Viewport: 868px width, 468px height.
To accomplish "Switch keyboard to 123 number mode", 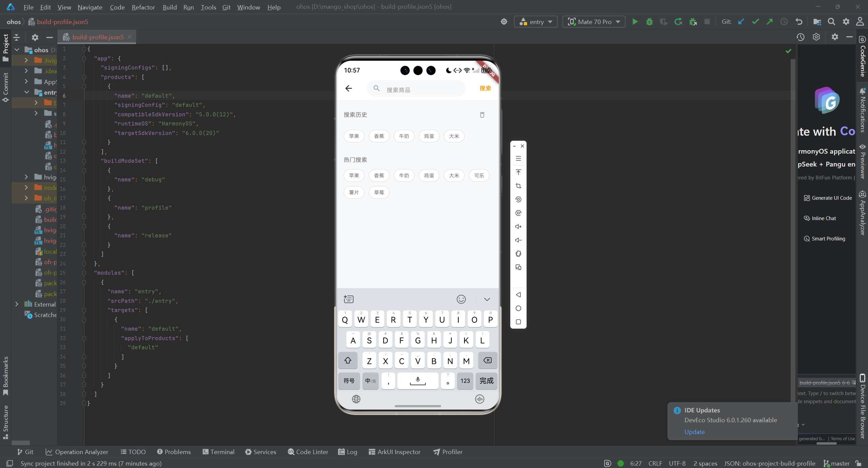I will point(465,381).
